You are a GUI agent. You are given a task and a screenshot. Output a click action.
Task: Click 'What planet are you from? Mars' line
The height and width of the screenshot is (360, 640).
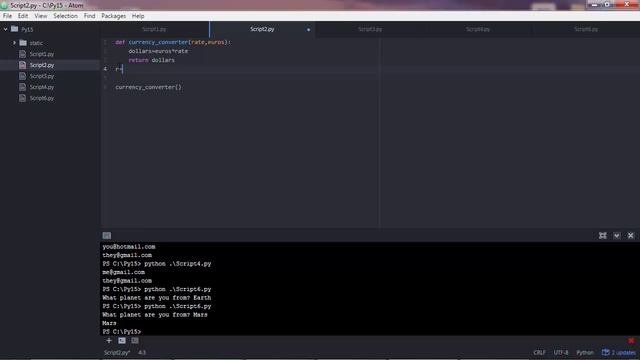point(155,315)
